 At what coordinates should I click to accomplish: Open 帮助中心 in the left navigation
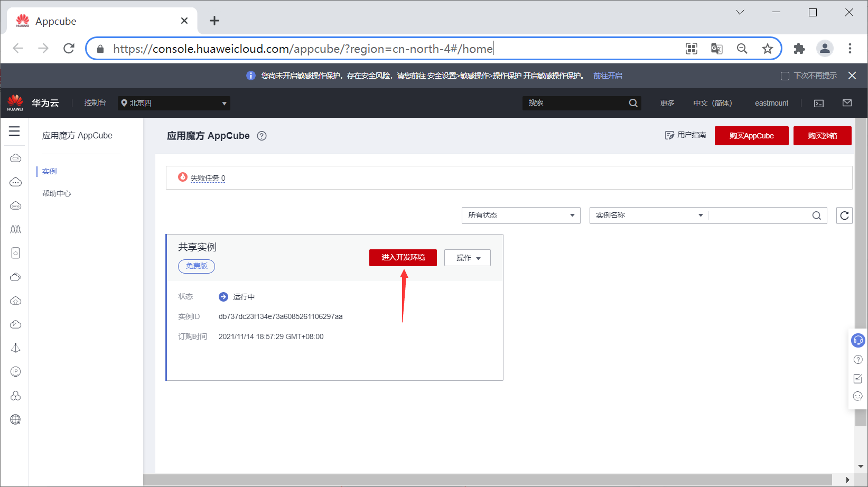[x=57, y=193]
